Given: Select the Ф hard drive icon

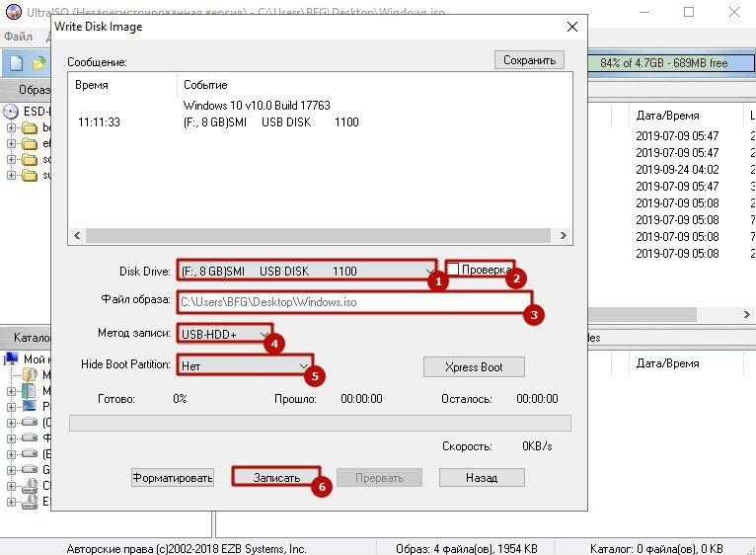Looking at the screenshot, I should 30,437.
